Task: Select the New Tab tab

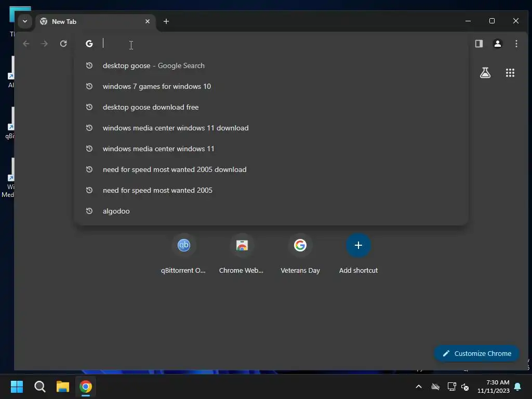Action: point(96,22)
